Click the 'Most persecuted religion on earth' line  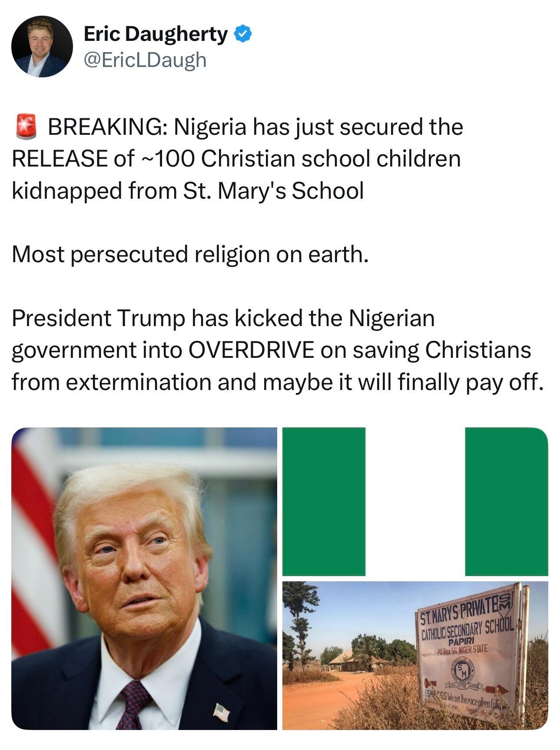click(x=190, y=254)
